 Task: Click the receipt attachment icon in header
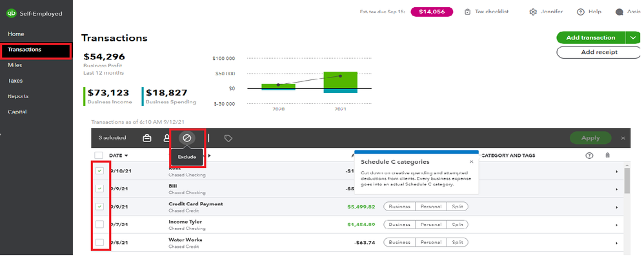point(607,156)
